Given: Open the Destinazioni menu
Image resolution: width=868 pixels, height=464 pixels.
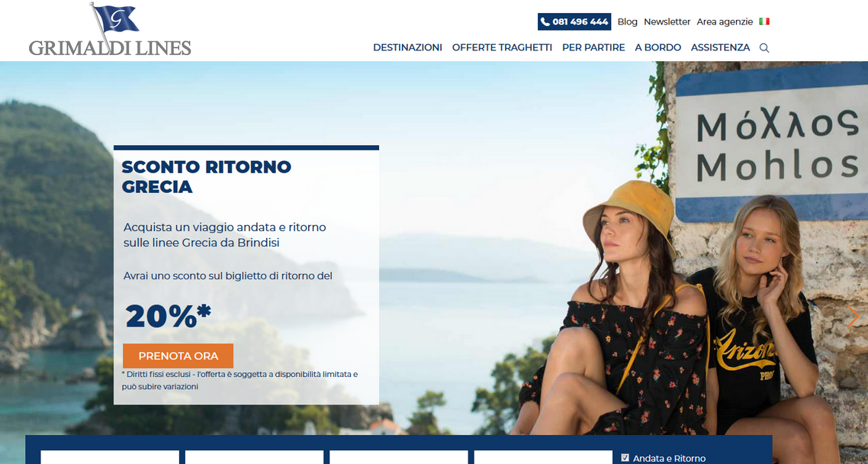Looking at the screenshot, I should coord(407,47).
